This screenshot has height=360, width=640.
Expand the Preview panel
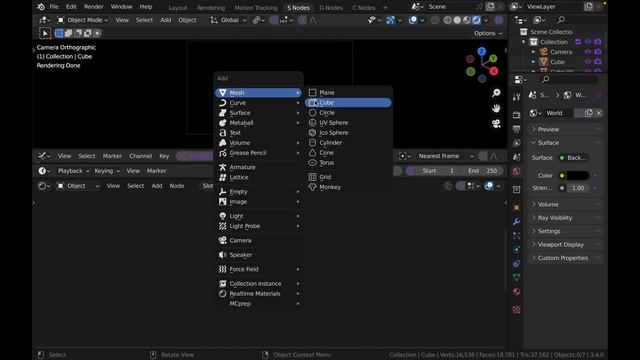point(566,129)
